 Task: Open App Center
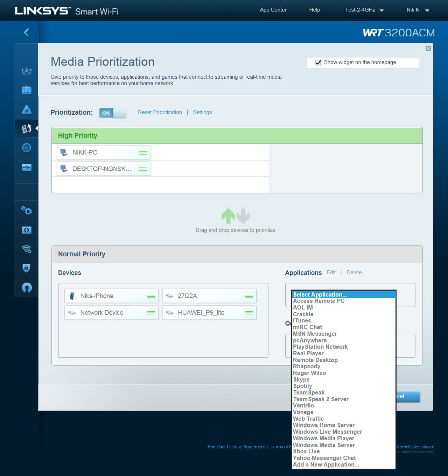point(273,10)
